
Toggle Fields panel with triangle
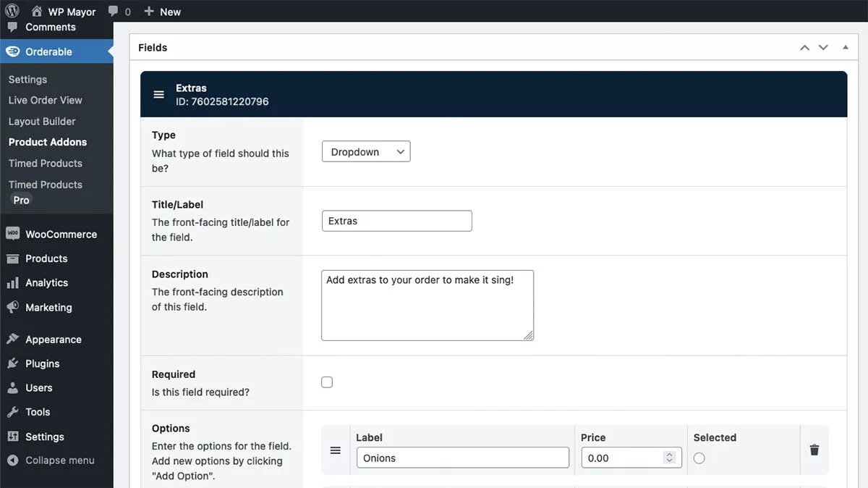click(846, 48)
